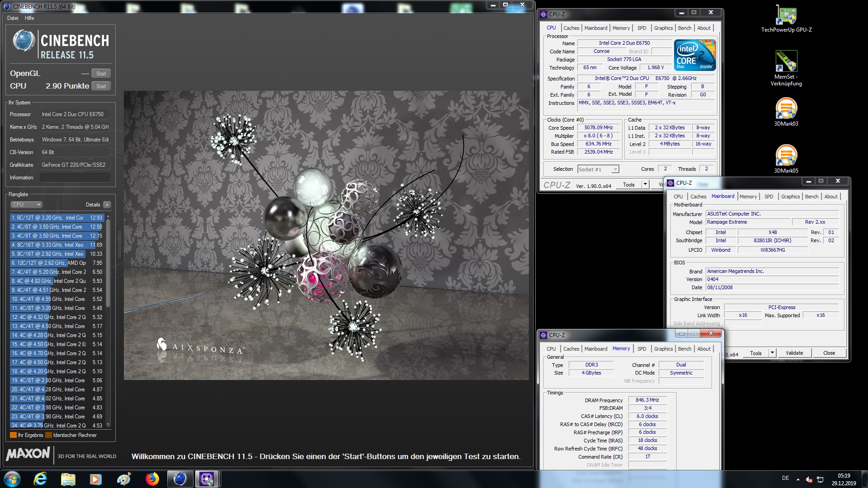This screenshot has height=488, width=868.
Task: Click Identischer Rechner legend swatch
Action: click(48, 435)
